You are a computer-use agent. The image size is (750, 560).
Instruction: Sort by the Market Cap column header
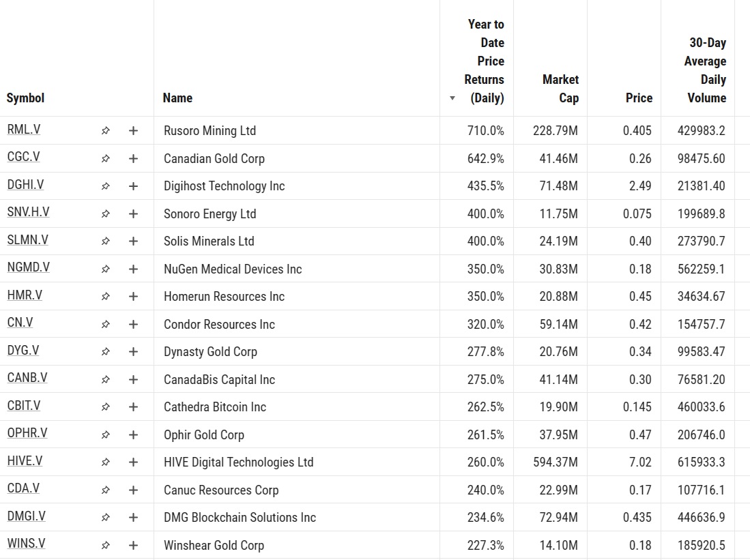click(x=560, y=89)
